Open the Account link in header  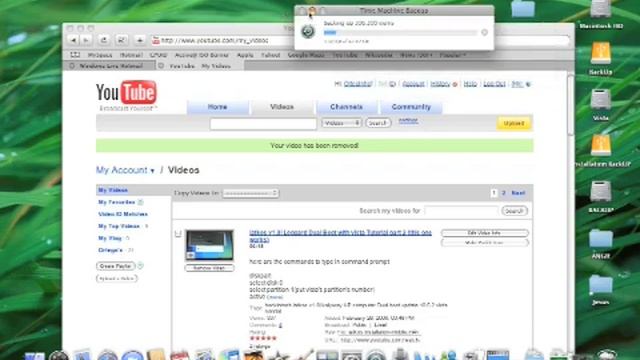[x=413, y=84]
